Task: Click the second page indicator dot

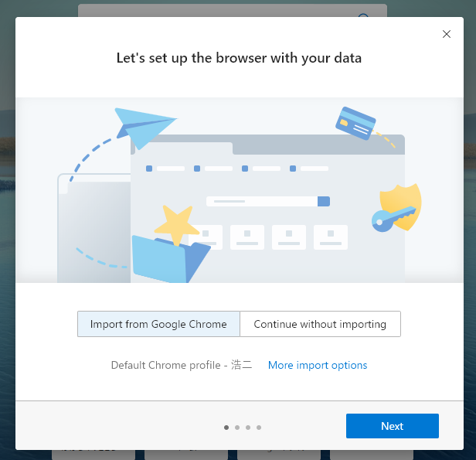Action: pyautogui.click(x=237, y=428)
